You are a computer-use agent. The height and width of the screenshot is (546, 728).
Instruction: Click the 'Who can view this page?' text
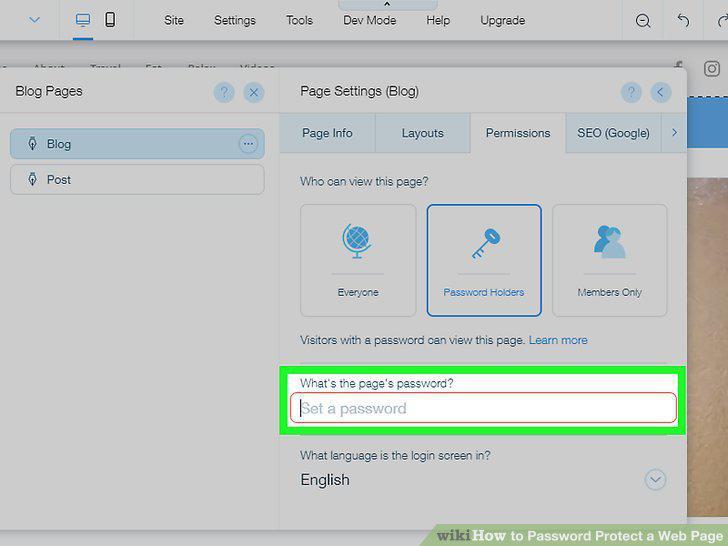(364, 182)
